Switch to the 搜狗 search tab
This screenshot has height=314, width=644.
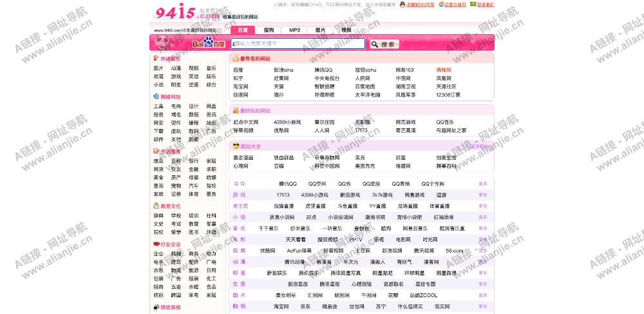[269, 30]
